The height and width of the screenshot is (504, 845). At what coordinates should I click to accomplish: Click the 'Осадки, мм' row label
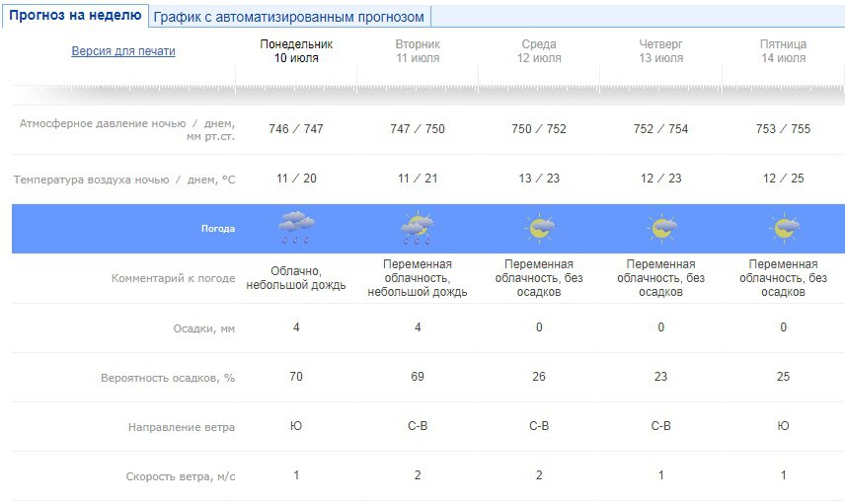coord(203,328)
